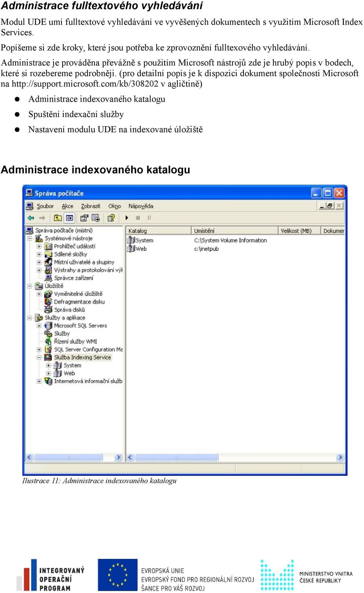Go up one level with folder icon
The height and width of the screenshot is (593, 364).
coord(58,218)
